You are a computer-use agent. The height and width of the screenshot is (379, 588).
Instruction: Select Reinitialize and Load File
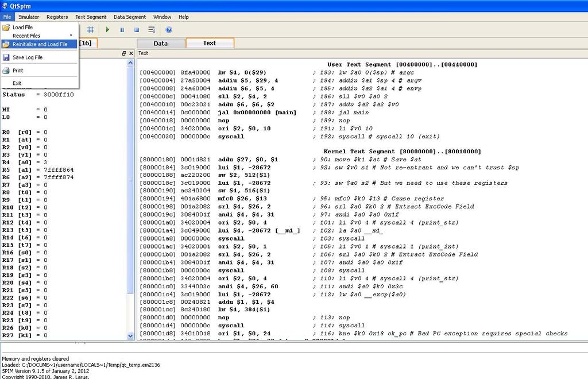point(40,44)
